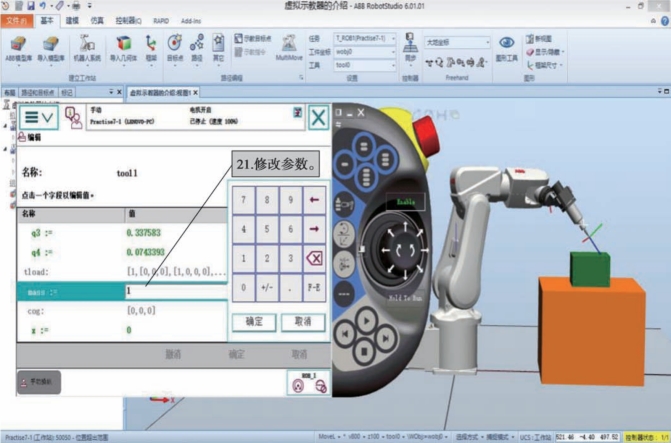Toggle the mechanical unit select hard button
Image resolution: width=671 pixels, height=443 pixels.
(344, 205)
